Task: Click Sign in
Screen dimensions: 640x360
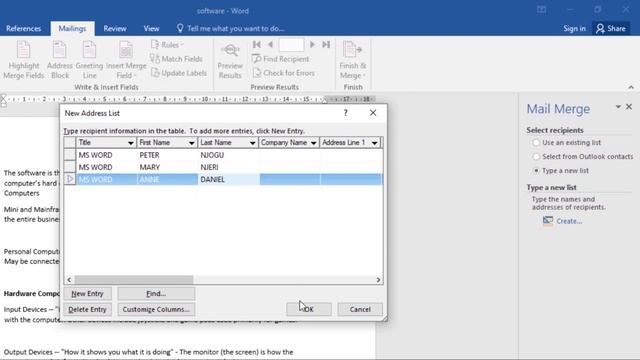Action: point(574,29)
